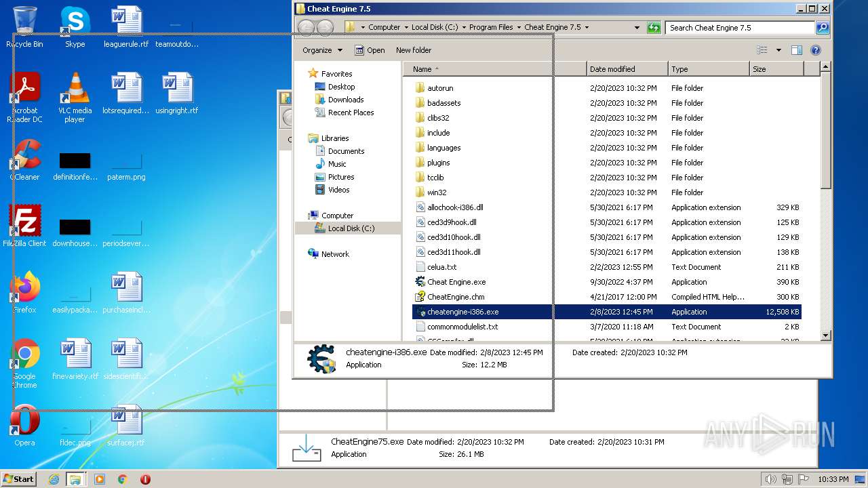Screen dimensions: 868x488
Task: Open Internet Explorer from taskbar
Action: pos(54,479)
